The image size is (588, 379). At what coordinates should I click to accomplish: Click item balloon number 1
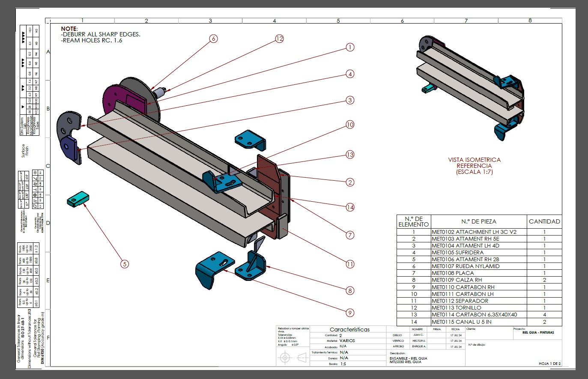tap(350, 47)
